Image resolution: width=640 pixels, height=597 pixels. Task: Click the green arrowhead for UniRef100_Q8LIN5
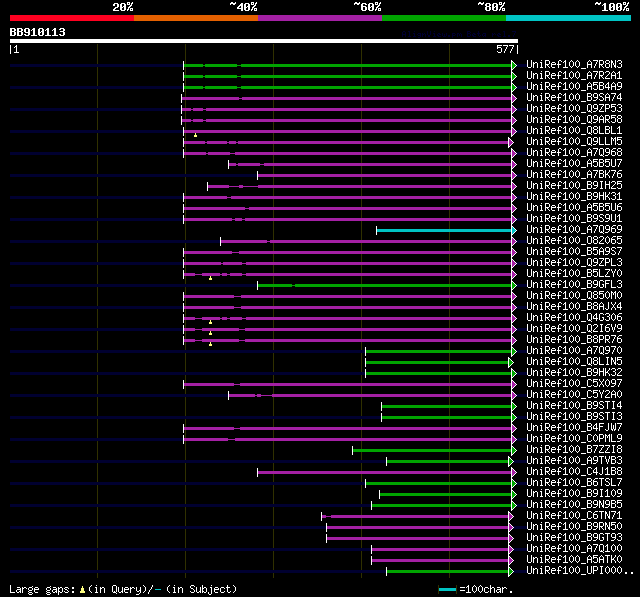[511, 362]
